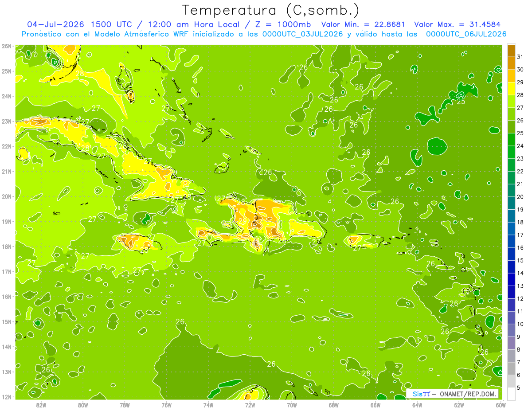Screen dimensions: 532x411
Task: Click the longitude label "82W"
Action: pyautogui.click(x=41, y=405)
